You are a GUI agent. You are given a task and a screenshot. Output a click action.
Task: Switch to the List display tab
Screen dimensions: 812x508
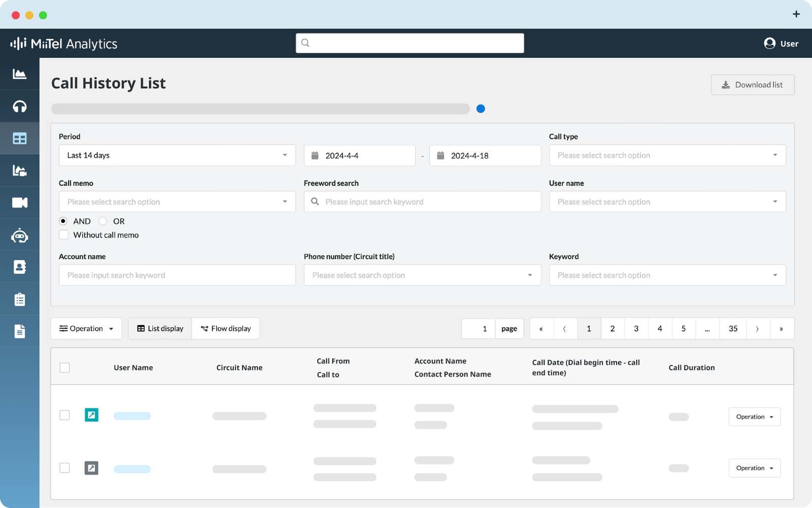click(x=160, y=329)
